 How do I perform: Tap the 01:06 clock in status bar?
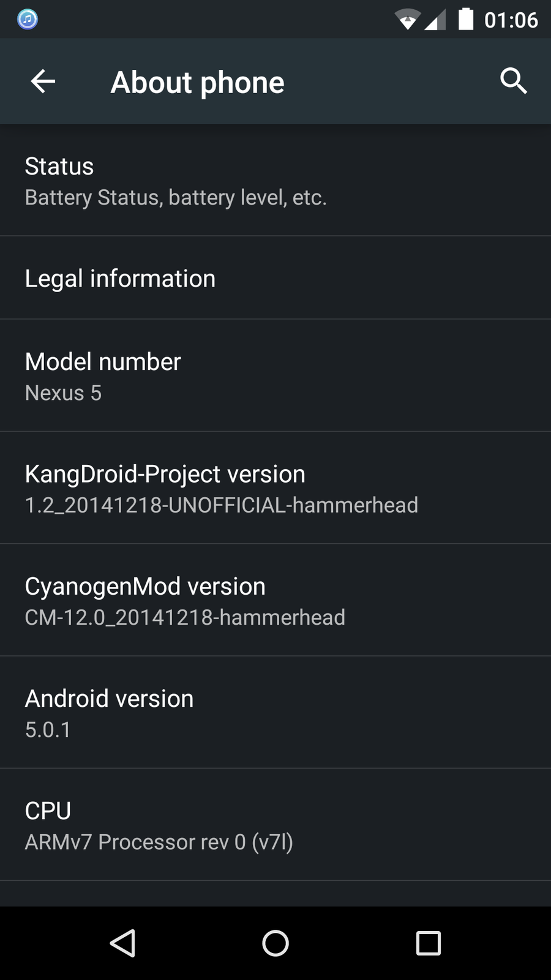click(x=511, y=20)
